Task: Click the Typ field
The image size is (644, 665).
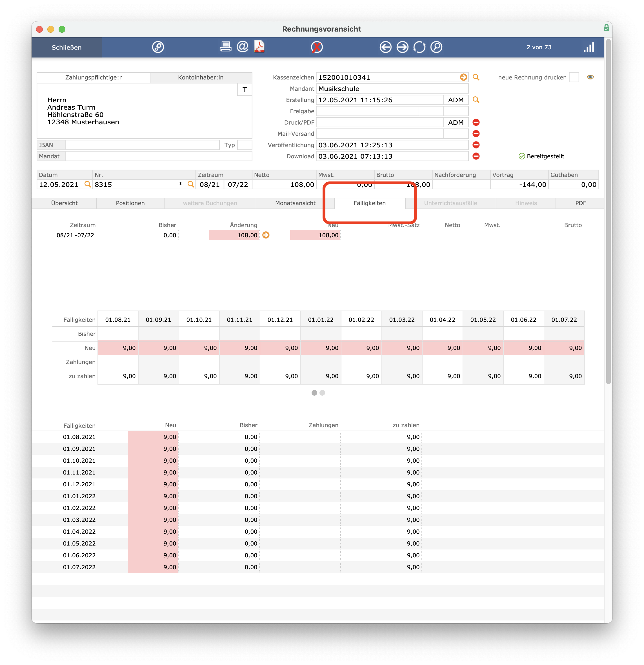Action: click(x=245, y=145)
